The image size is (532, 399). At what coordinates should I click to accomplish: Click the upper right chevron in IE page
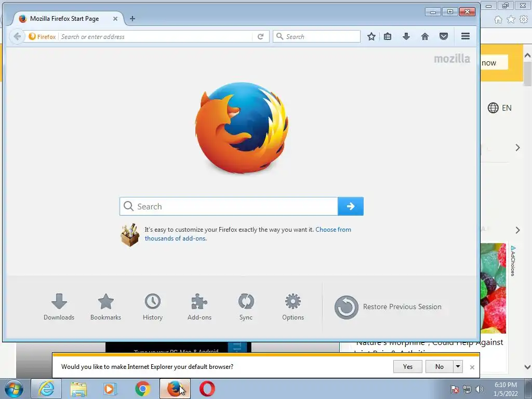pos(518,148)
